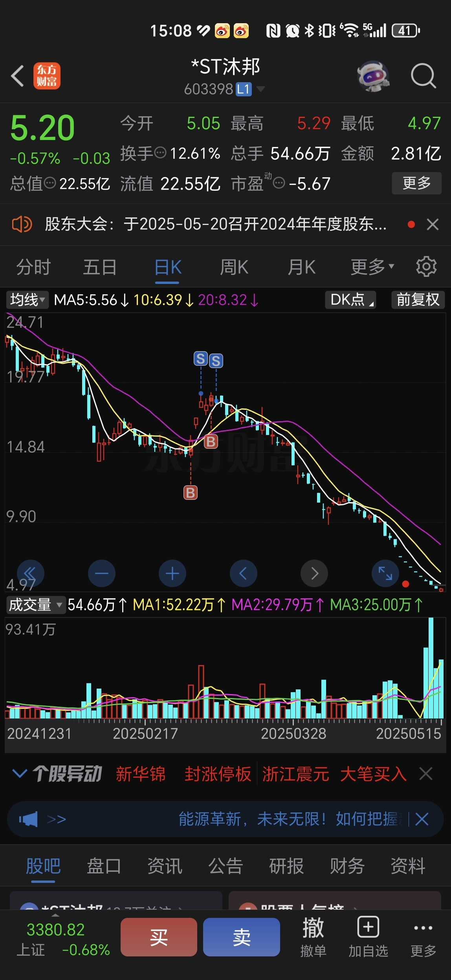The height and width of the screenshot is (980, 451).
Task: Tap the lower red B buy marker
Action: (191, 492)
